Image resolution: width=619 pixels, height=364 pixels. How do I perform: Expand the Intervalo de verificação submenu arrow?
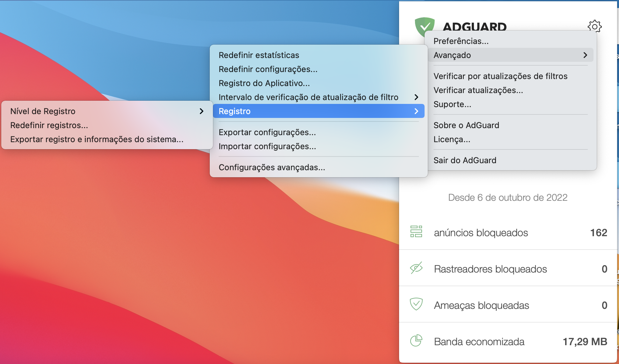tap(416, 97)
